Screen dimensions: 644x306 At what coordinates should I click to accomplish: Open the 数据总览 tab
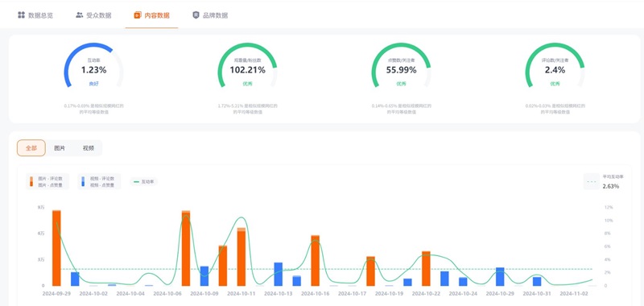pyautogui.click(x=35, y=15)
